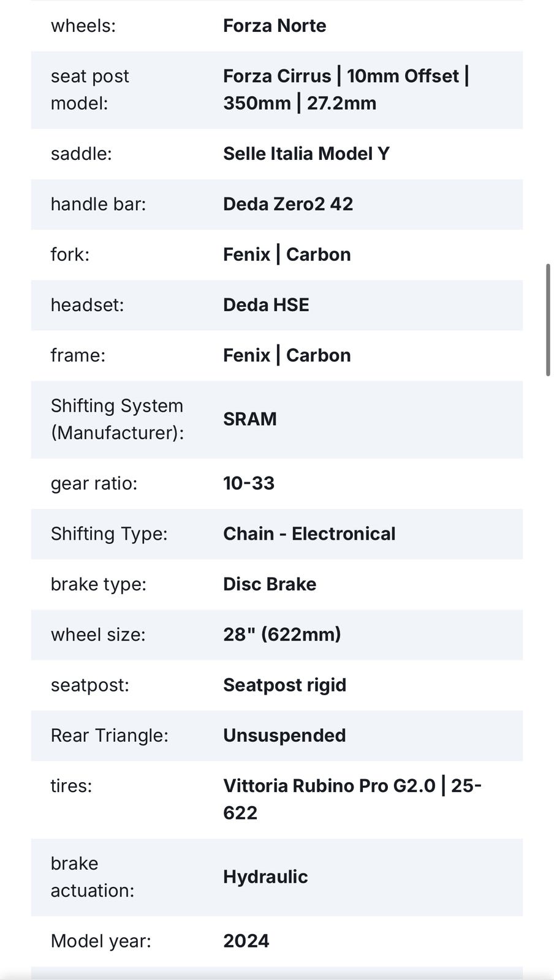Click the 'Forza Norte' wheels value
Screen dimensions: 554x980
click(x=274, y=26)
